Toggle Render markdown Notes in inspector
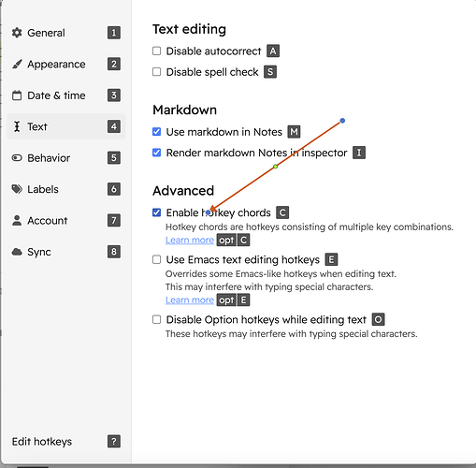Viewport: 476px width, 468px height. 156,153
